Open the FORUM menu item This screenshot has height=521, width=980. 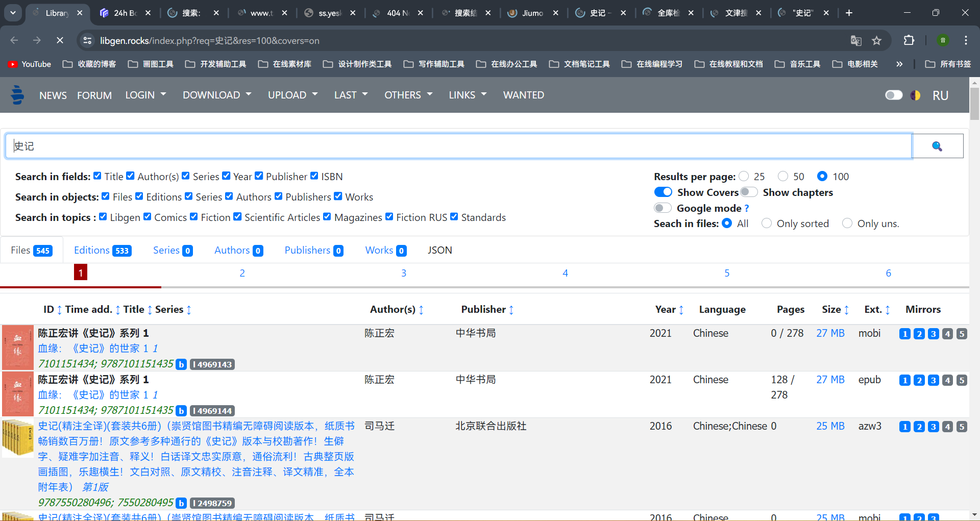point(94,95)
